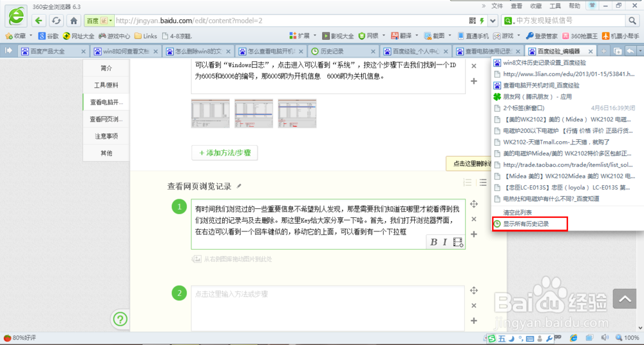Go to the home page icon
Viewport: 644px width, 345px height.
coord(73,21)
